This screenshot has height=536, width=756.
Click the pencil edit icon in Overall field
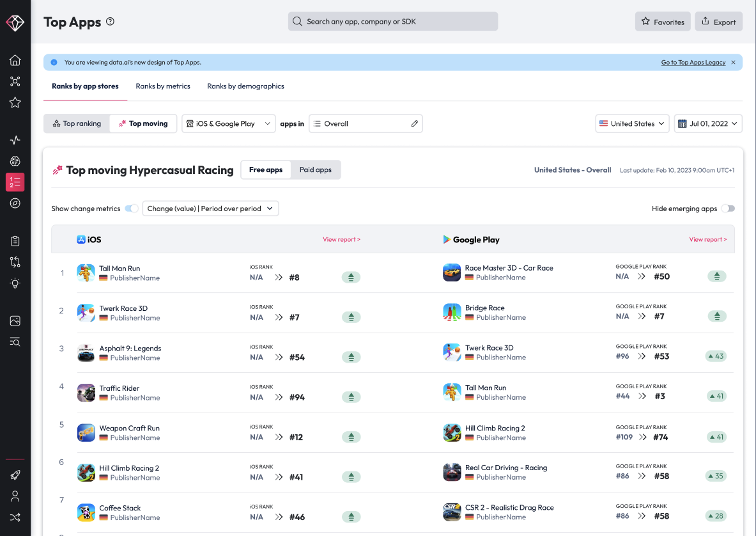pos(415,123)
